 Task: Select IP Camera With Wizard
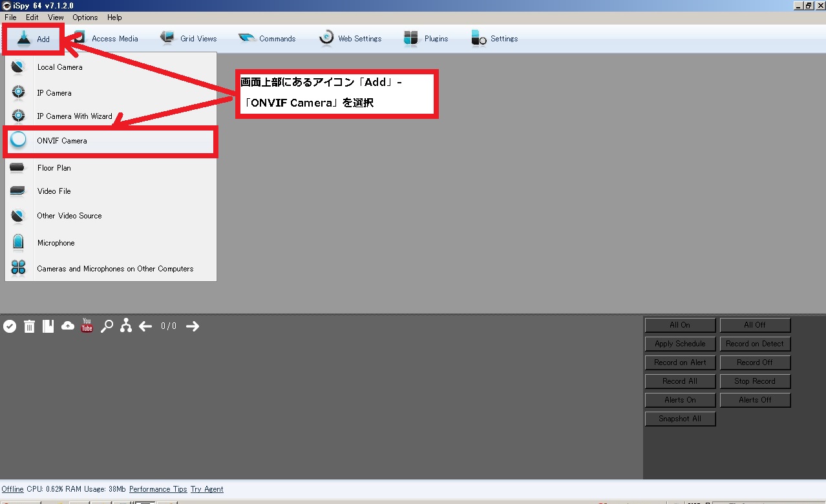(x=111, y=116)
